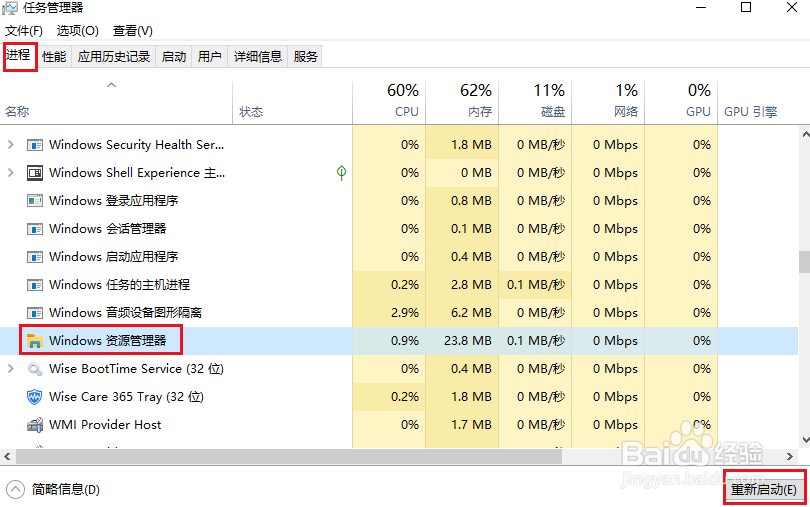Collapse to 简略信息 with the circle arrow icon
This screenshot has width=810, height=507.
[15, 489]
